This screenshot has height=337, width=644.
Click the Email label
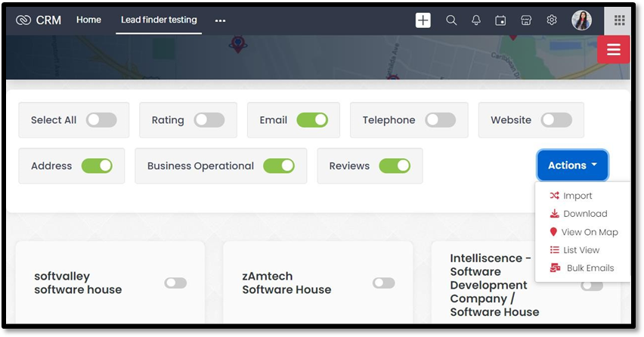pyautogui.click(x=273, y=120)
